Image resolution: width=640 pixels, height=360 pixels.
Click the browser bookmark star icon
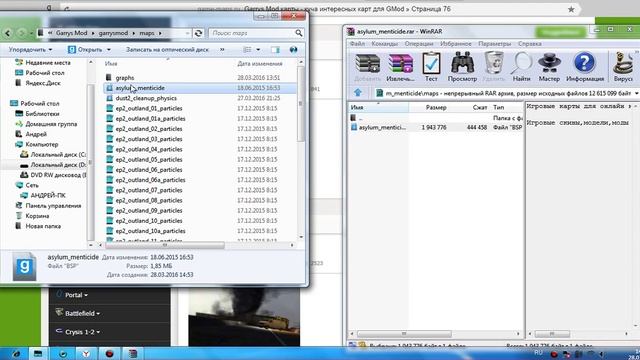pyautogui.click(x=571, y=9)
